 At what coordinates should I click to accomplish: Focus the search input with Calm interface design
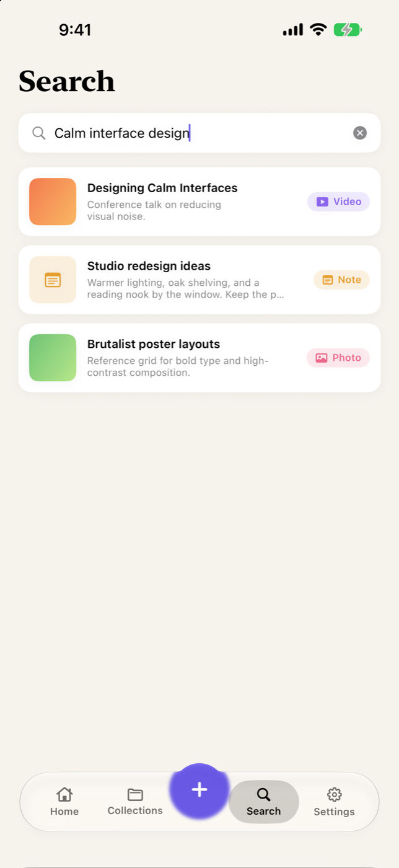[x=199, y=133]
